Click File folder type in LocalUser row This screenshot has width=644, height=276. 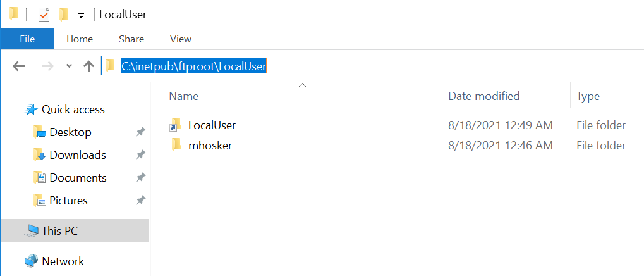click(601, 125)
